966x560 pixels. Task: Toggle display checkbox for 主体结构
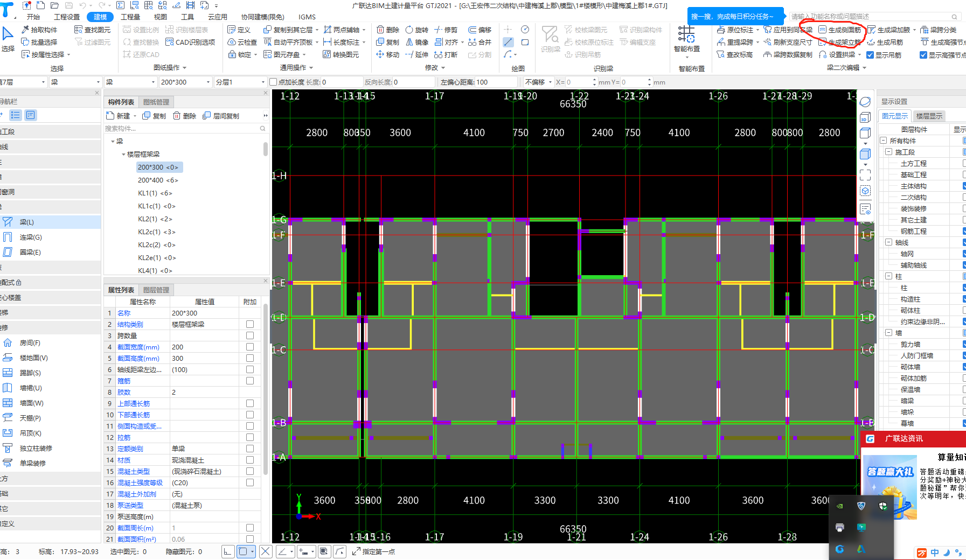[964, 186]
